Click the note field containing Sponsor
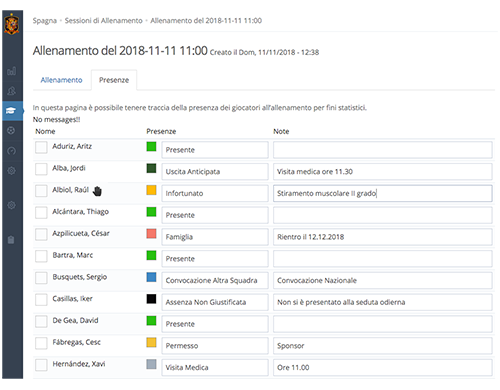Image resolution: width=500 pixels, height=390 pixels. click(383, 346)
